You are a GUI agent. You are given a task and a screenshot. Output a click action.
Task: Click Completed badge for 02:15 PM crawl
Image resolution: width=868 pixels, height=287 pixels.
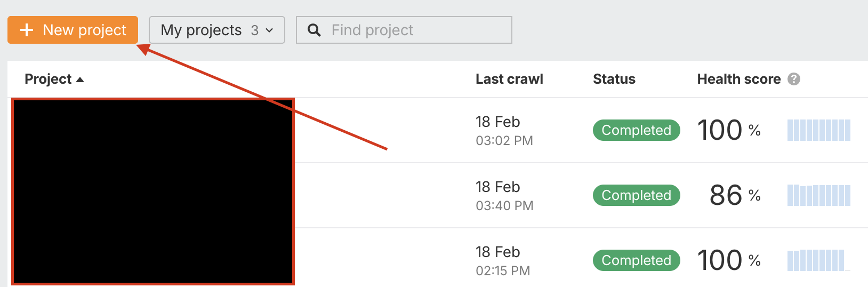[636, 260]
